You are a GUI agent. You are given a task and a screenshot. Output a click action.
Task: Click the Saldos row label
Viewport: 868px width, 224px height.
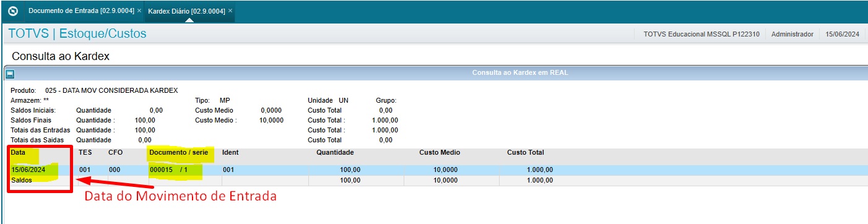[22, 180]
